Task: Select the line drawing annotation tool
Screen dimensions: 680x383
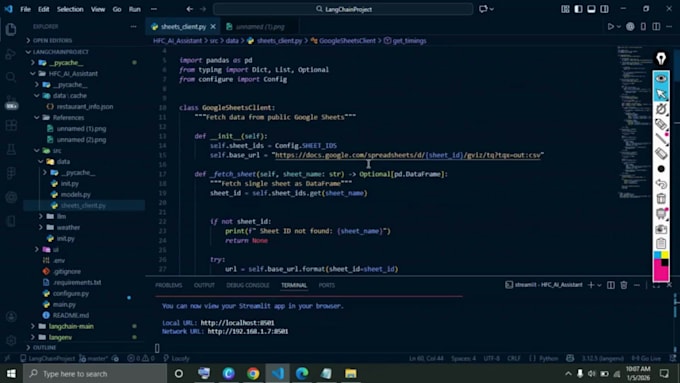Action: click(661, 139)
